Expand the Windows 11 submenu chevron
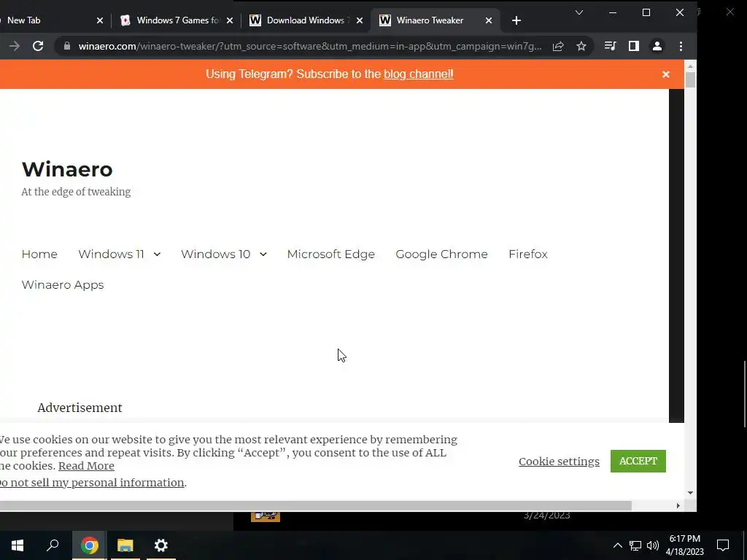The width and height of the screenshot is (747, 560). (157, 254)
